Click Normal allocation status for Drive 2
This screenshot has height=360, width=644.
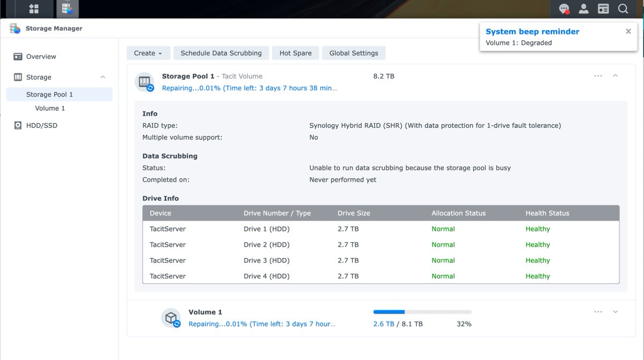443,244
